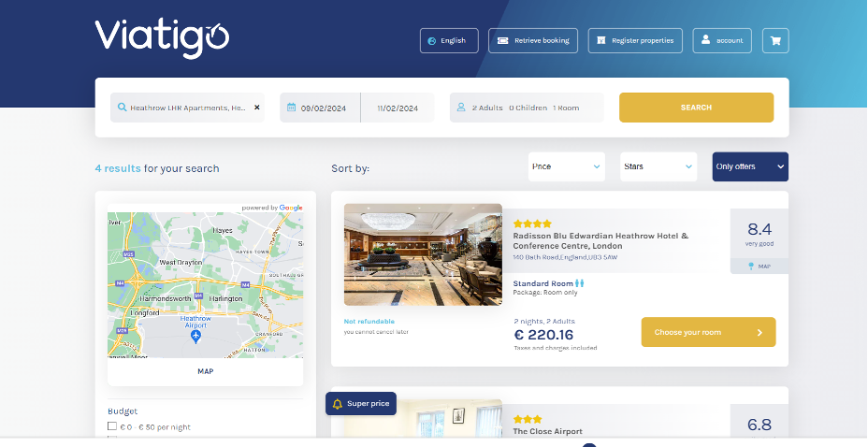This screenshot has width=868, height=447.
Task: Click the 2 nights, 2 Adults text
Action: (x=544, y=321)
